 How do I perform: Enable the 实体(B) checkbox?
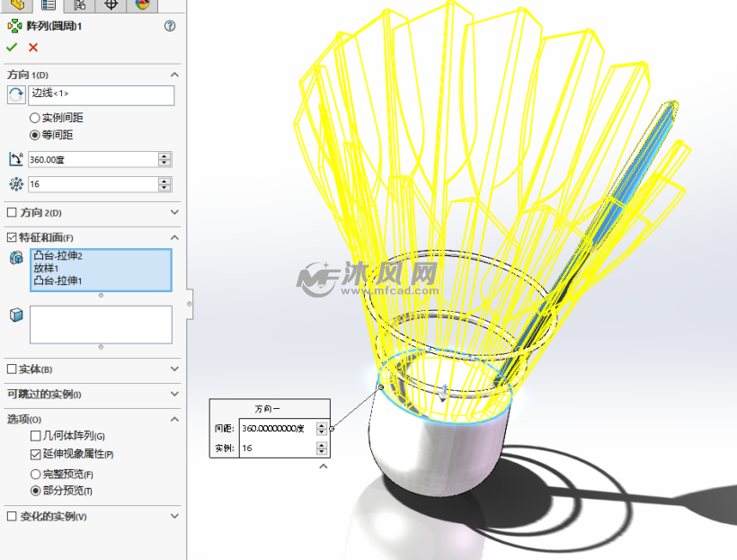pos(12,369)
